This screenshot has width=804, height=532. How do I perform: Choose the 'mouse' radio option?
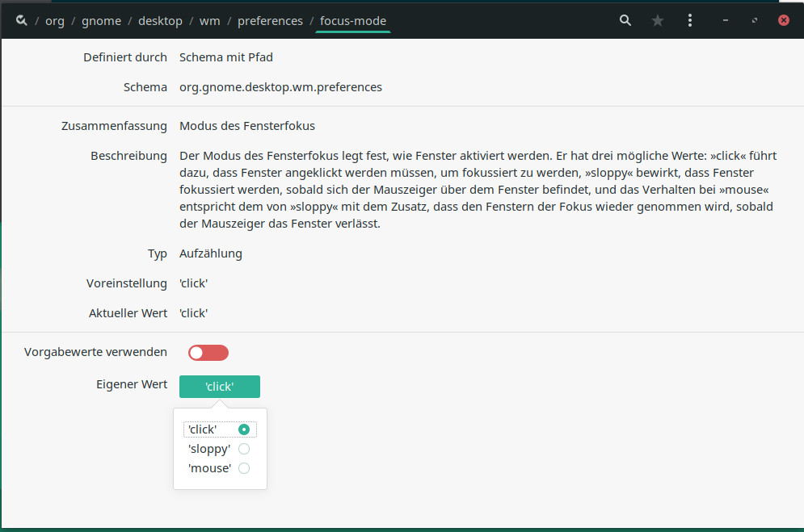tap(244, 468)
